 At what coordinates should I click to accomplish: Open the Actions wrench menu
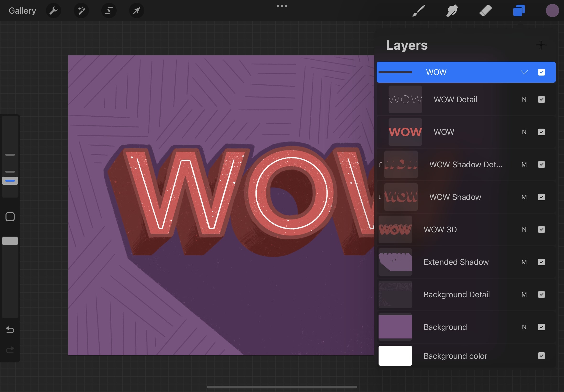coord(54,10)
